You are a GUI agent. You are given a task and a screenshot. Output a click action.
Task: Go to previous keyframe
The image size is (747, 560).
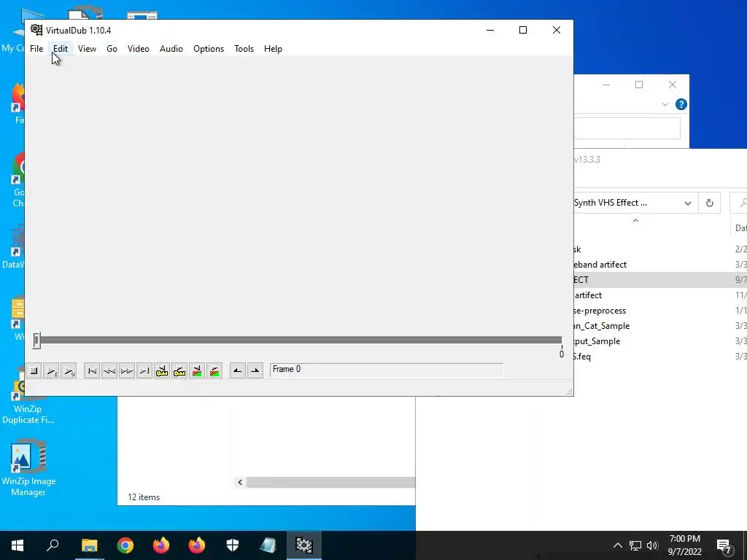[162, 371]
